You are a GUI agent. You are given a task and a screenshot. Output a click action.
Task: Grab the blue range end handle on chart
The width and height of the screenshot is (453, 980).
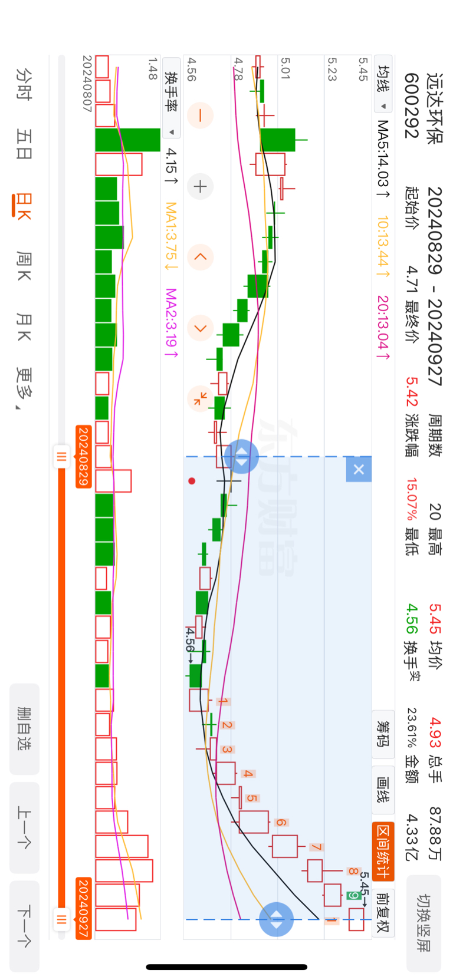click(x=276, y=919)
